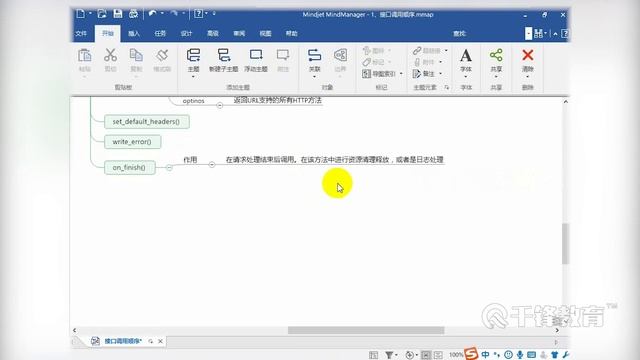Undo the last action

pyautogui.click(x=153, y=14)
